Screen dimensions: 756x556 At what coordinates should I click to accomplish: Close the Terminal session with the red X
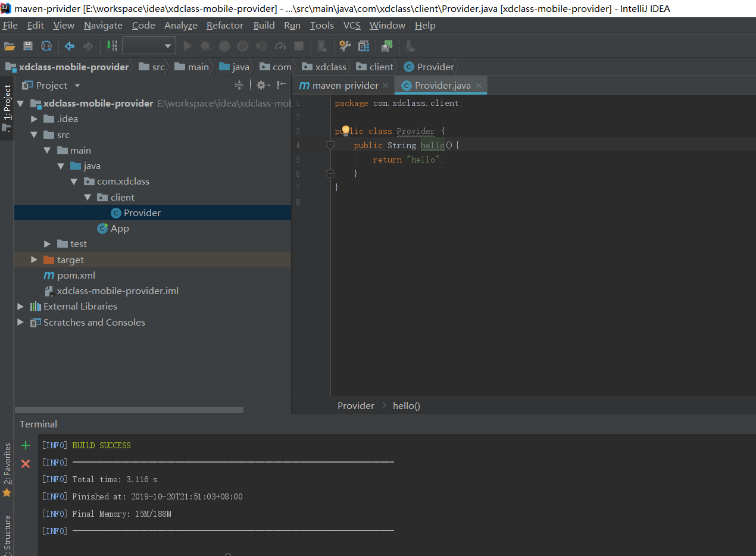(x=25, y=464)
